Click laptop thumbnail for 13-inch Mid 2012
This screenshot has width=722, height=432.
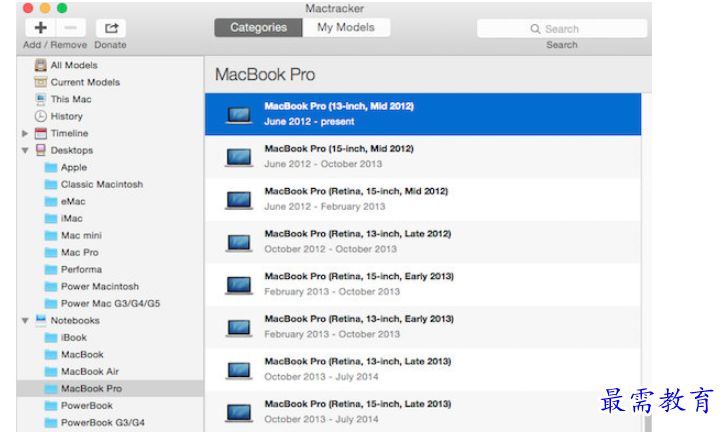coord(239,115)
